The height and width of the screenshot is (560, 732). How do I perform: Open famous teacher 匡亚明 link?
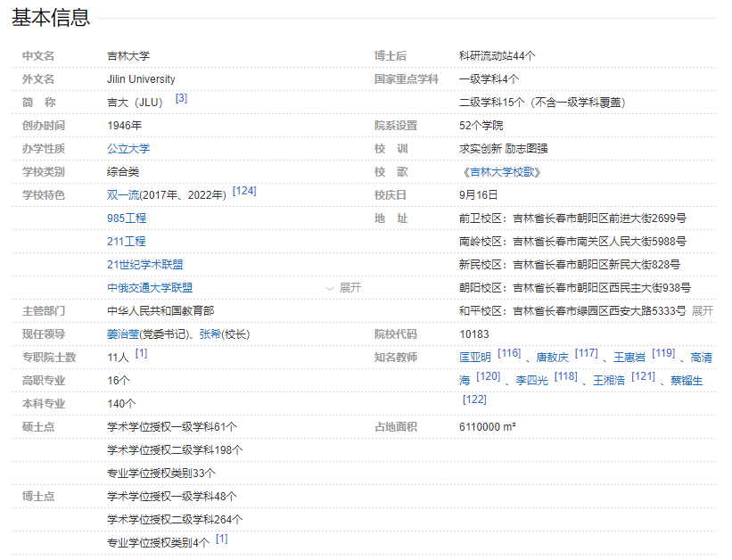475,358
